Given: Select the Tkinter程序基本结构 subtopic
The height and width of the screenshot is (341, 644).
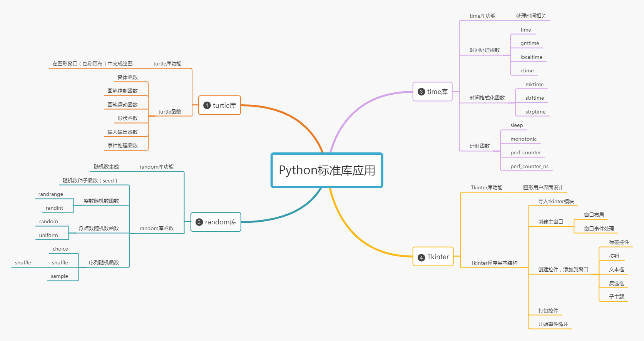Looking at the screenshot, I should click(x=494, y=263).
